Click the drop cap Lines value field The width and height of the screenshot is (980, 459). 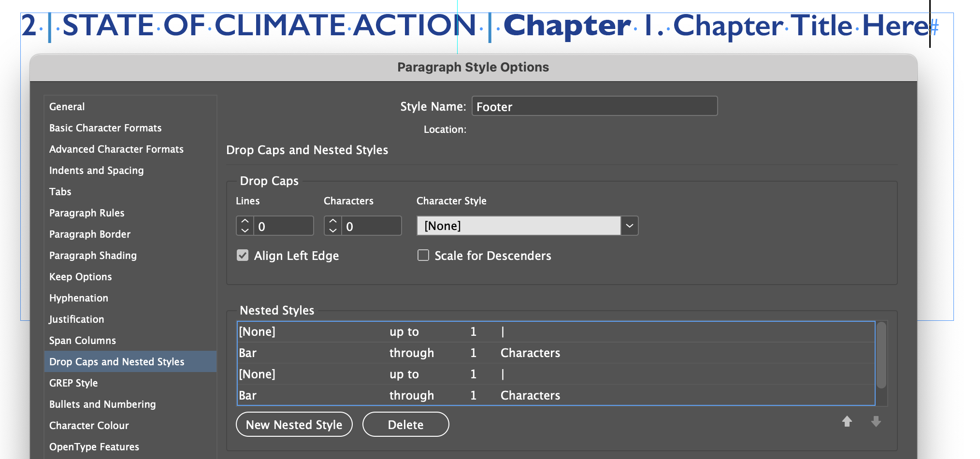[284, 226]
